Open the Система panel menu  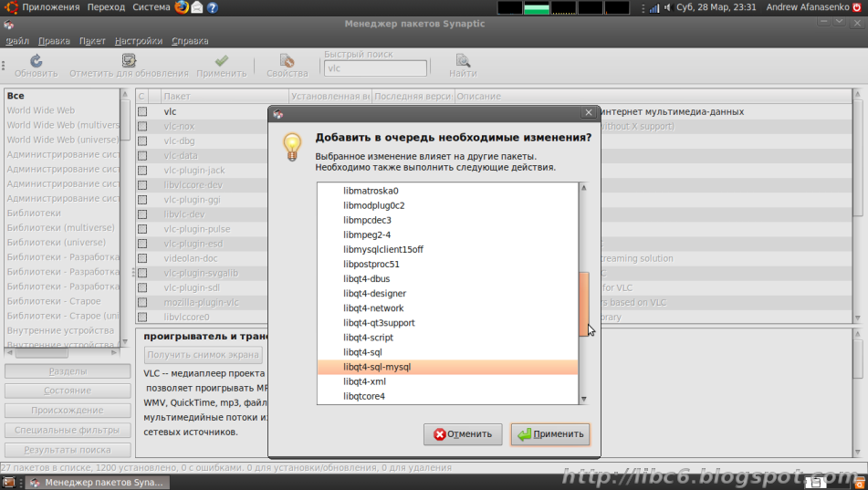(152, 7)
